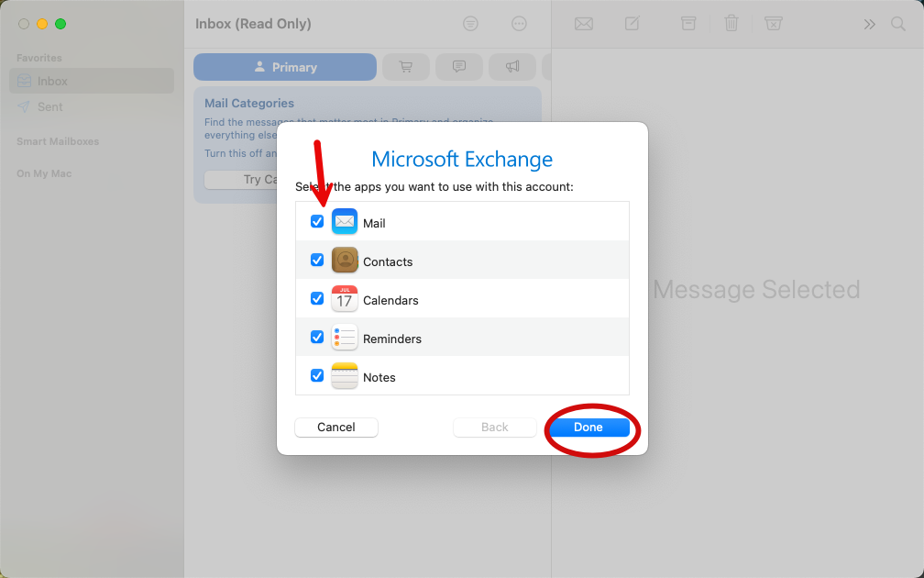Click the Calendars label in the apps list
The width and height of the screenshot is (924, 578).
click(390, 300)
